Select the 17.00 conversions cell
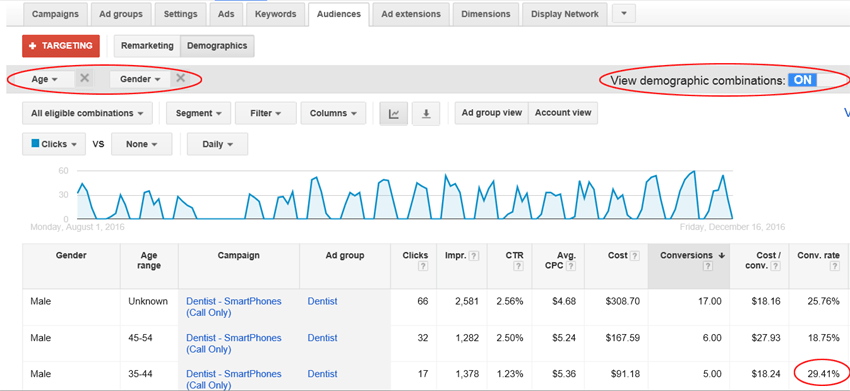This screenshot has width=850, height=391. 709,301
